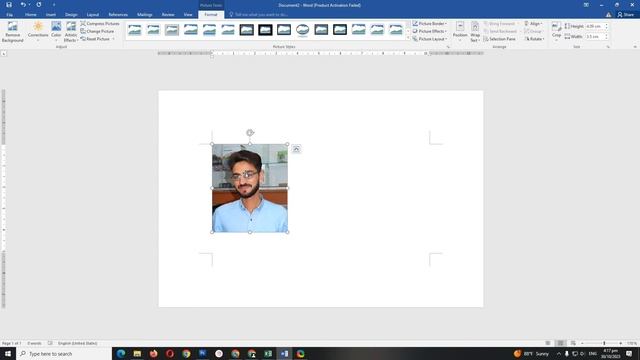Screen dimensions: 640x360
Task: Open the File tab
Action: click(x=9, y=15)
